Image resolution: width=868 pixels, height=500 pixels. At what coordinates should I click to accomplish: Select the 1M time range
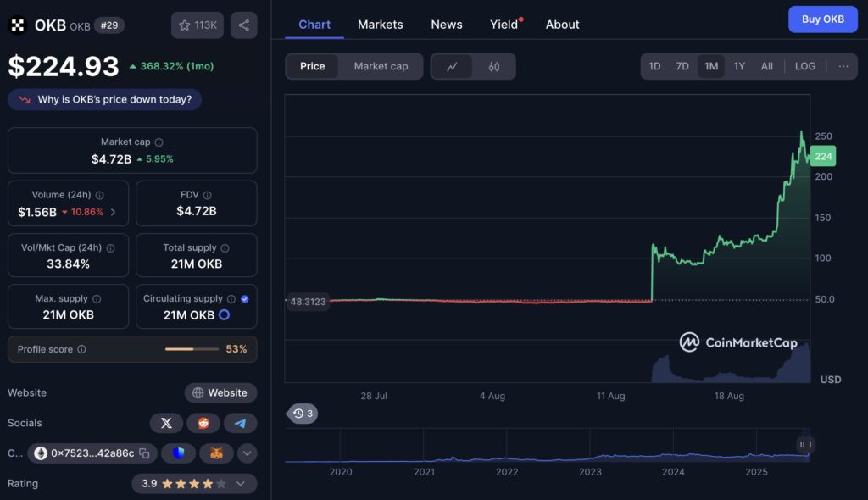point(711,66)
